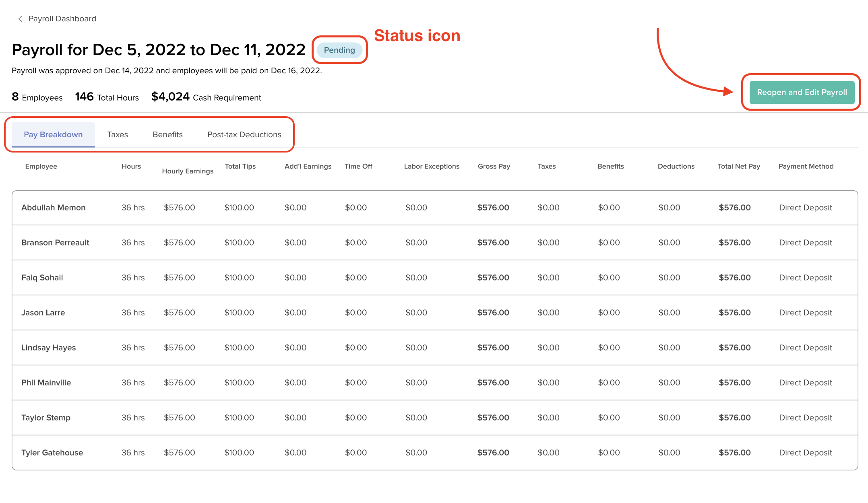Select Abdullah Memon's payroll row

point(54,207)
